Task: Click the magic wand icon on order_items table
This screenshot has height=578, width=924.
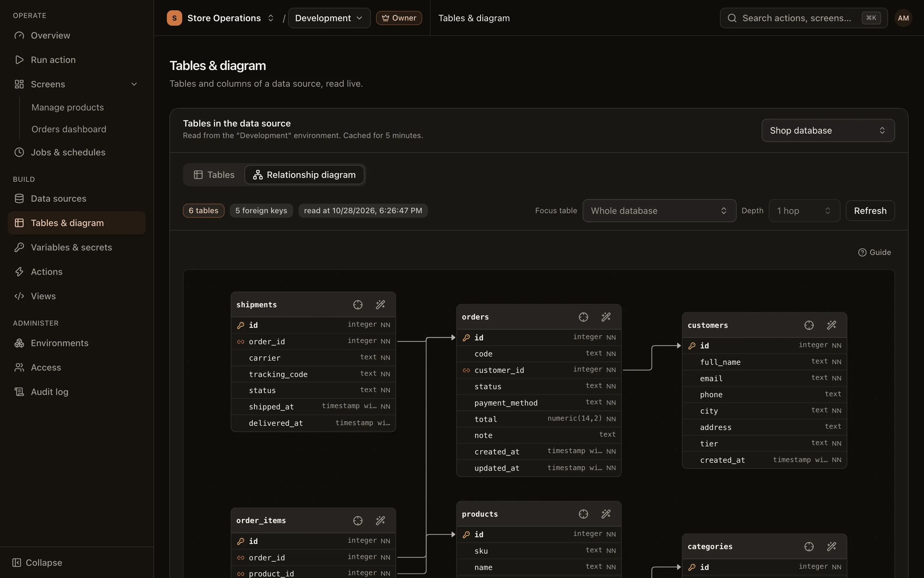Action: coord(380,521)
